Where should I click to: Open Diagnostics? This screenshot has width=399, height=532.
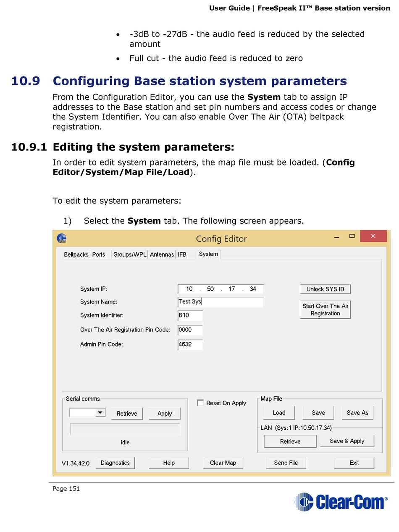(x=115, y=463)
